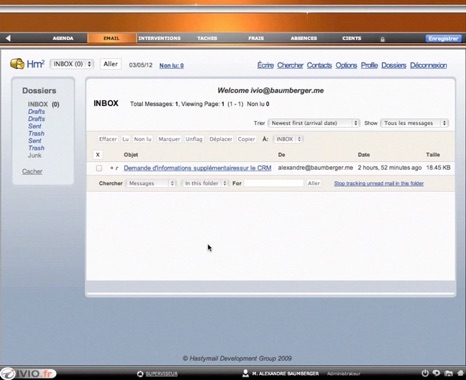
Task: Open the Chercher link in the top menu
Action: 290,65
